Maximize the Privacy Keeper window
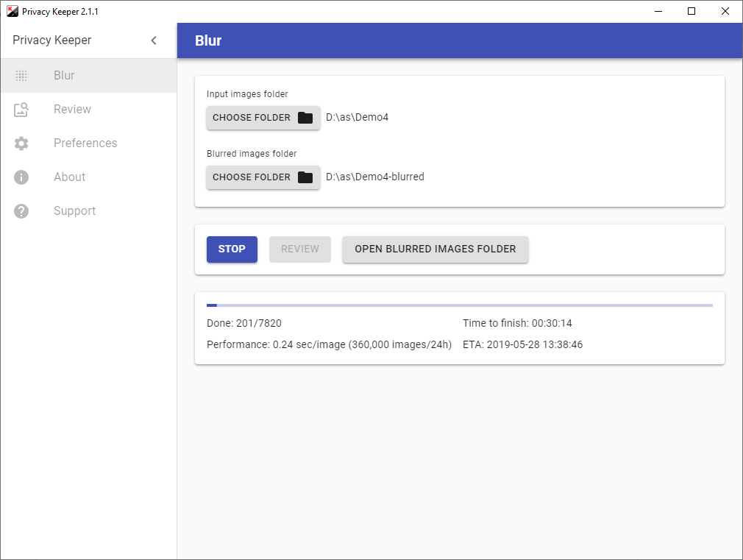 692,11
